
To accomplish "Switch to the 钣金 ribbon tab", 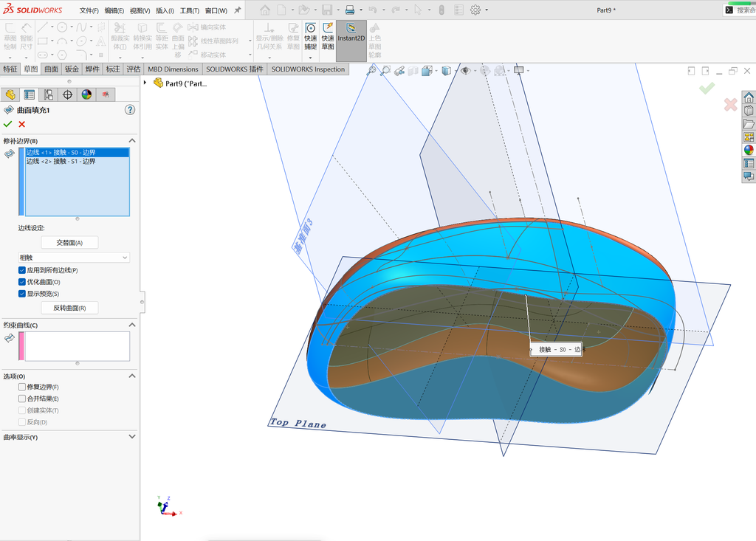I will point(72,69).
